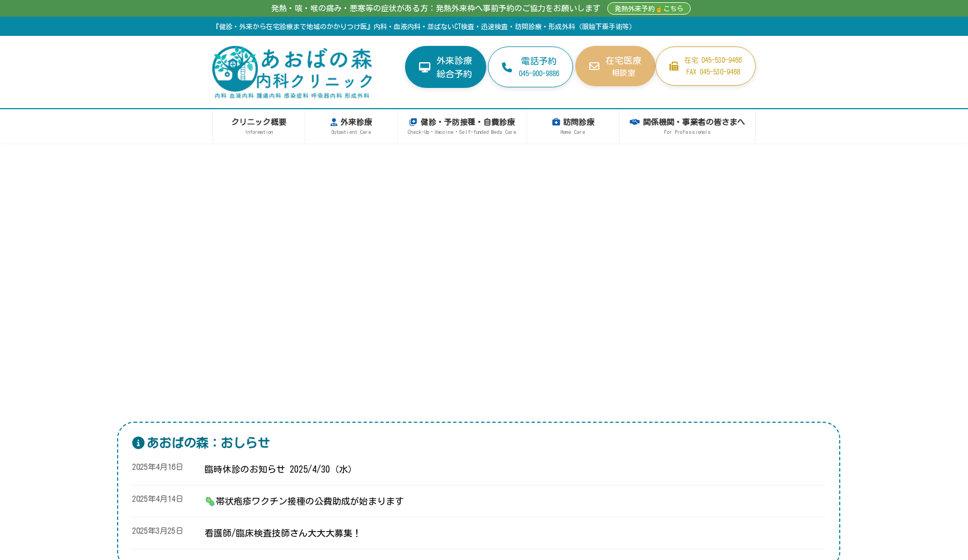This screenshot has width=968, height=560.
Task: Click the 発熱外来予約こちら button in top banner
Action: (x=649, y=8)
